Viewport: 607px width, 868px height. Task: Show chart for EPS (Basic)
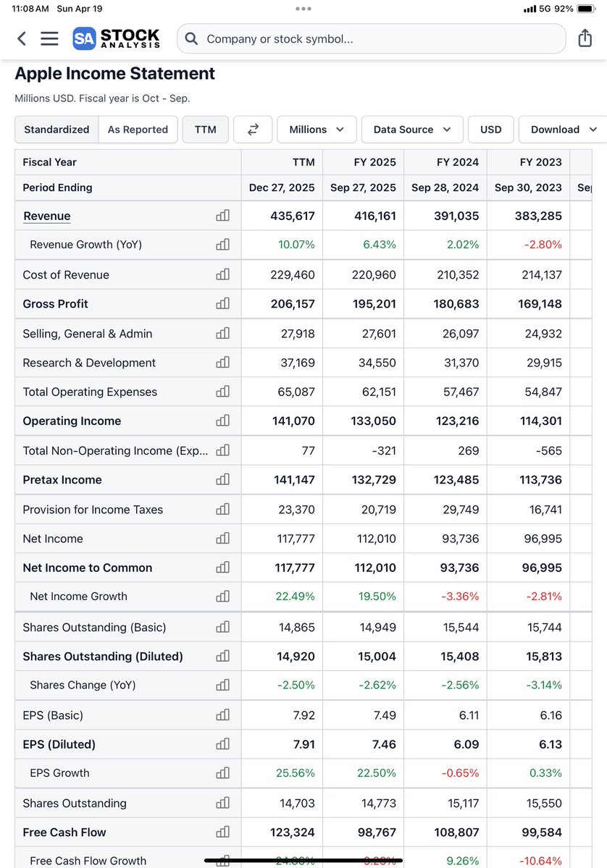coord(222,715)
